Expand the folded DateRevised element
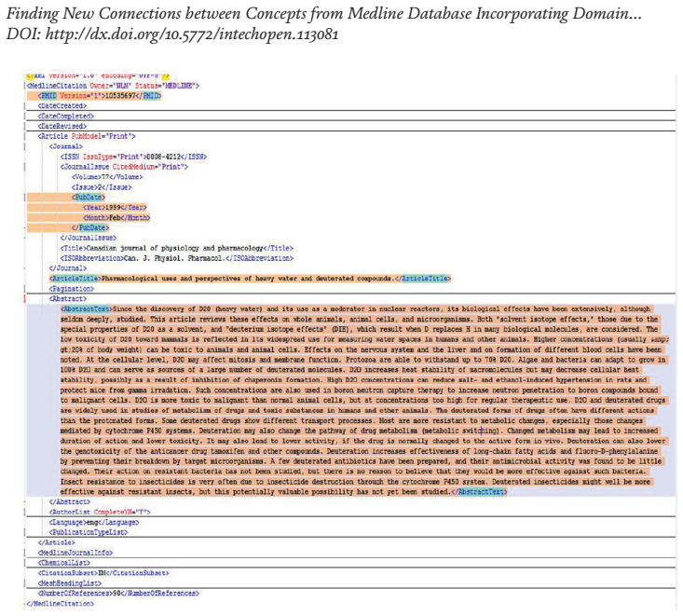The height and width of the screenshot is (616, 683). [62, 127]
